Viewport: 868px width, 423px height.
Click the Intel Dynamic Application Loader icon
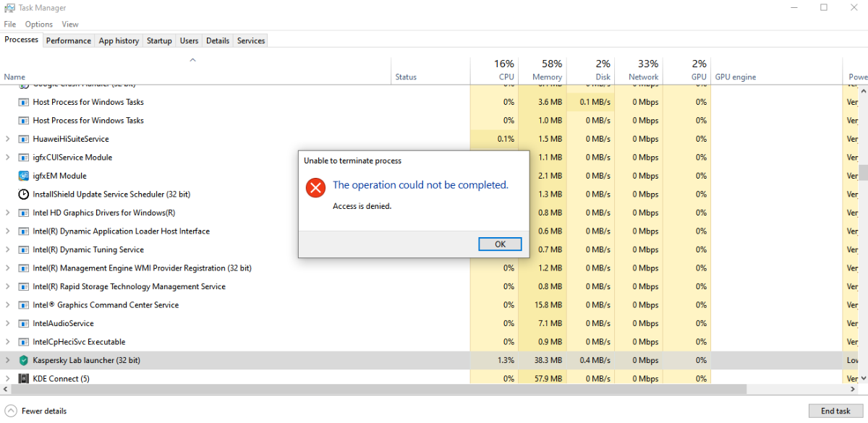coord(24,231)
